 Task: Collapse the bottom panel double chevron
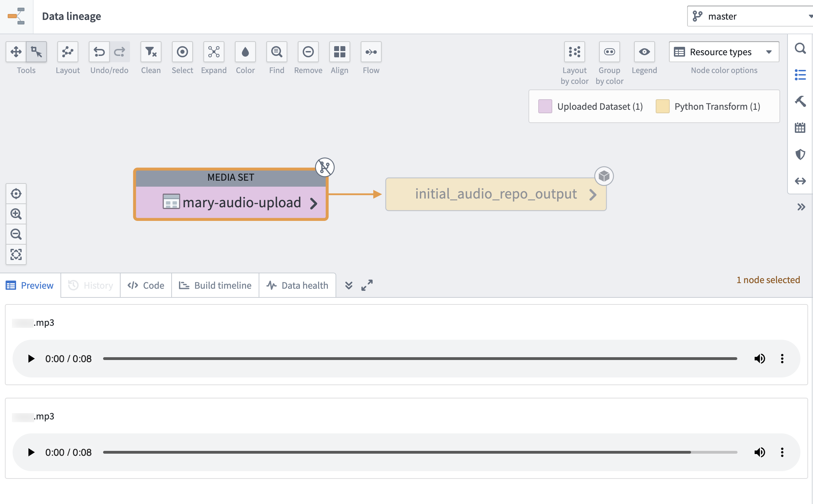point(349,286)
